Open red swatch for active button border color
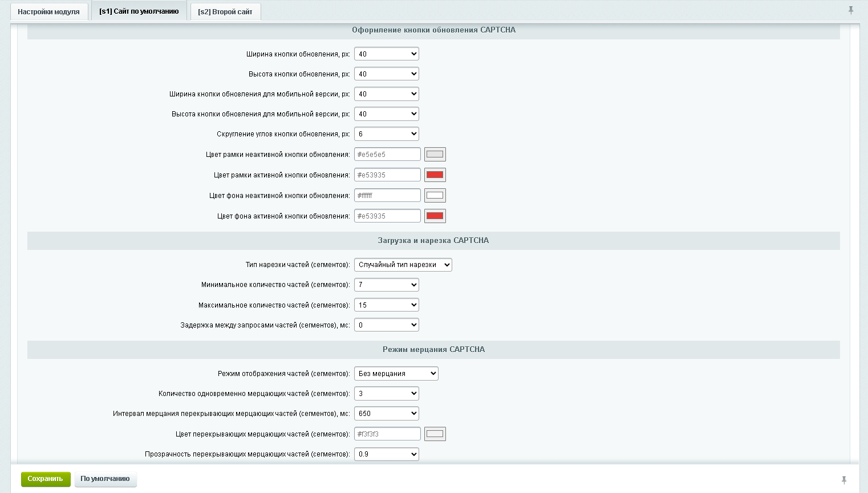This screenshot has width=868, height=493. coord(435,175)
